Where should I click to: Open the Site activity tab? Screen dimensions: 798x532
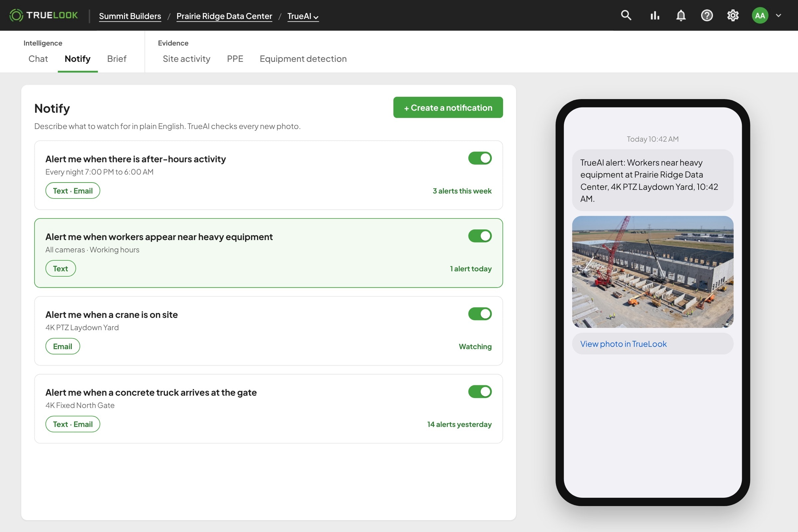point(186,59)
